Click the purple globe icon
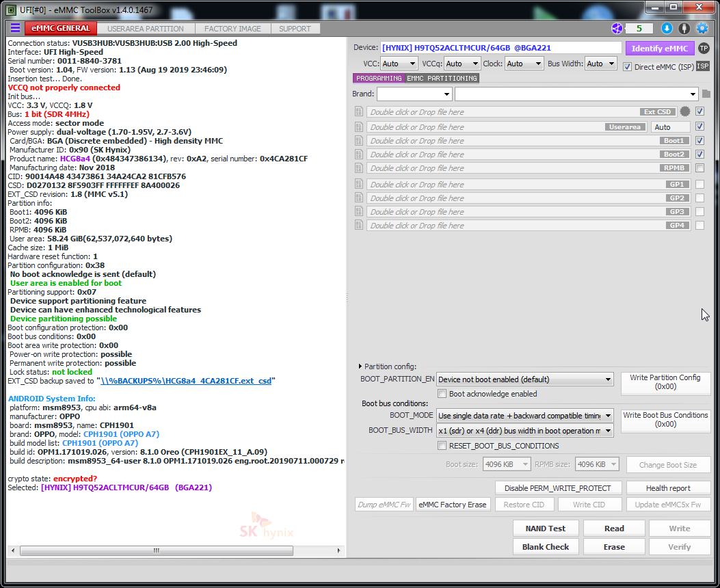 (x=617, y=28)
